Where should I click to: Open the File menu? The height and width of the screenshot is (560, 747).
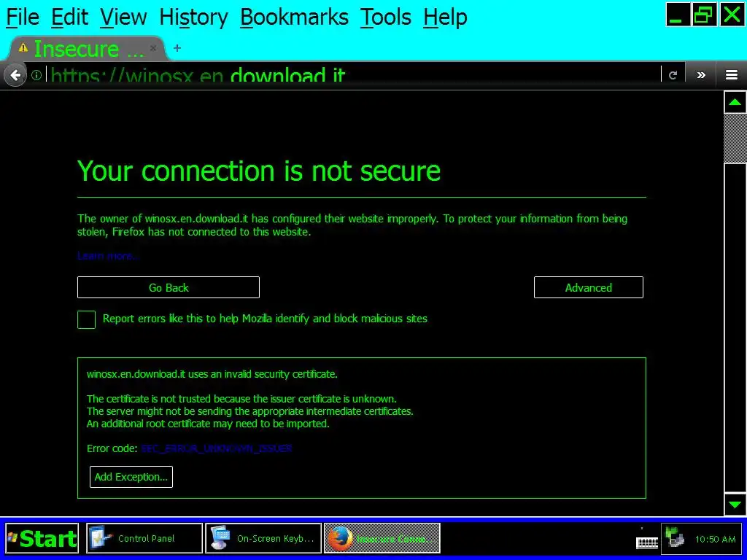[x=23, y=17]
